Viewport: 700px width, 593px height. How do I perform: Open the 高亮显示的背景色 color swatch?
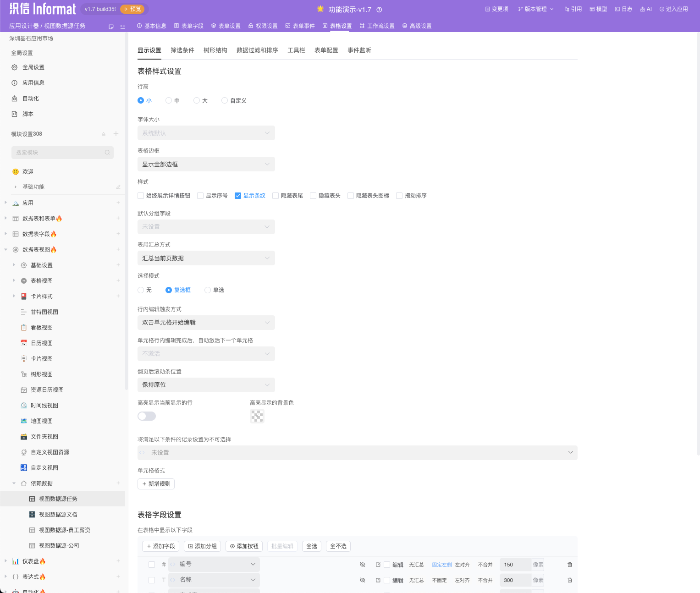pyautogui.click(x=257, y=416)
